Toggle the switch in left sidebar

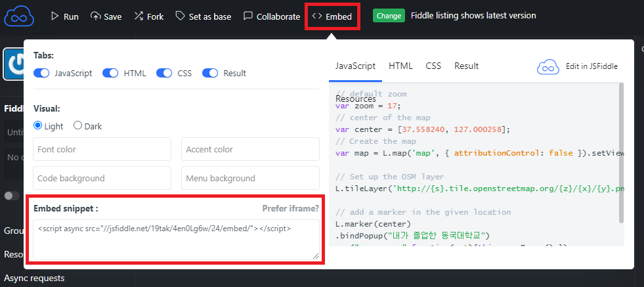point(12,196)
